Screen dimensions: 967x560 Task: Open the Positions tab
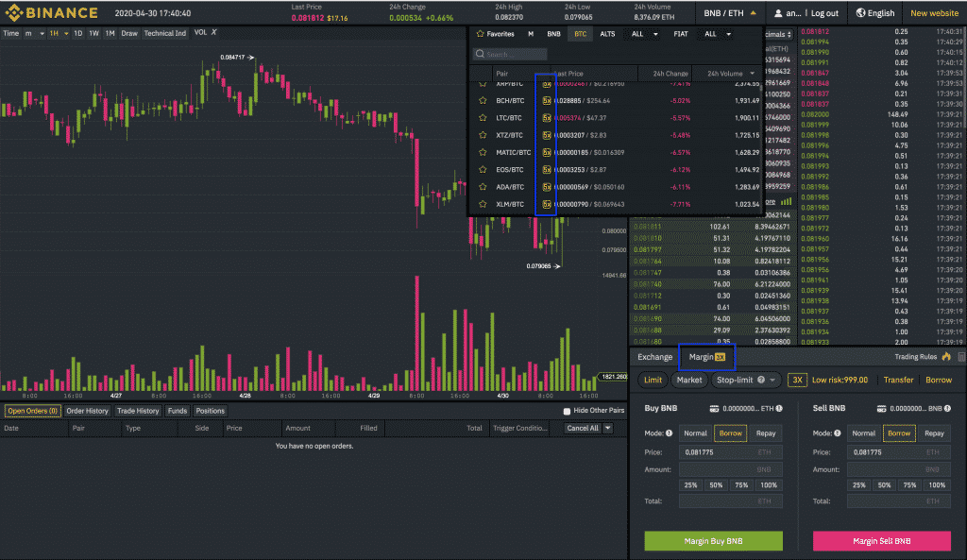point(211,411)
